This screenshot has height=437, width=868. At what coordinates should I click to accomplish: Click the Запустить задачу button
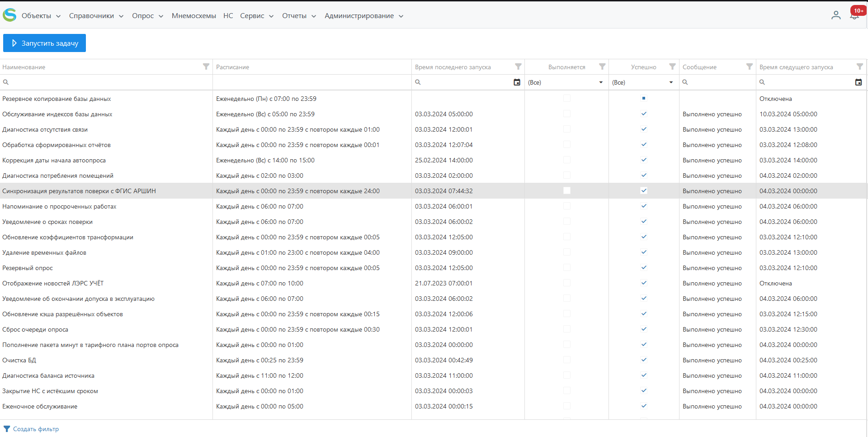(44, 43)
